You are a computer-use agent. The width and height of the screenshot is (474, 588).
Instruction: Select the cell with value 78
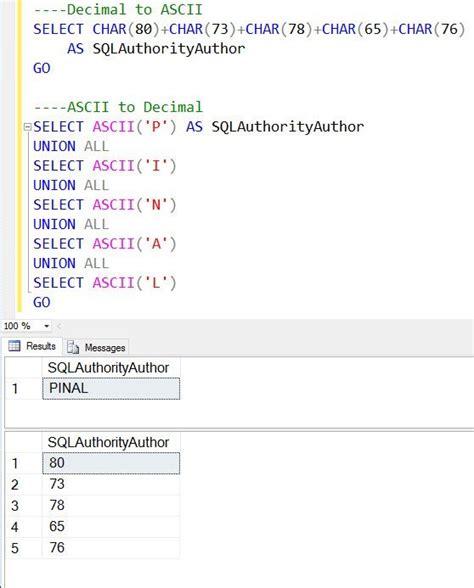(111, 506)
